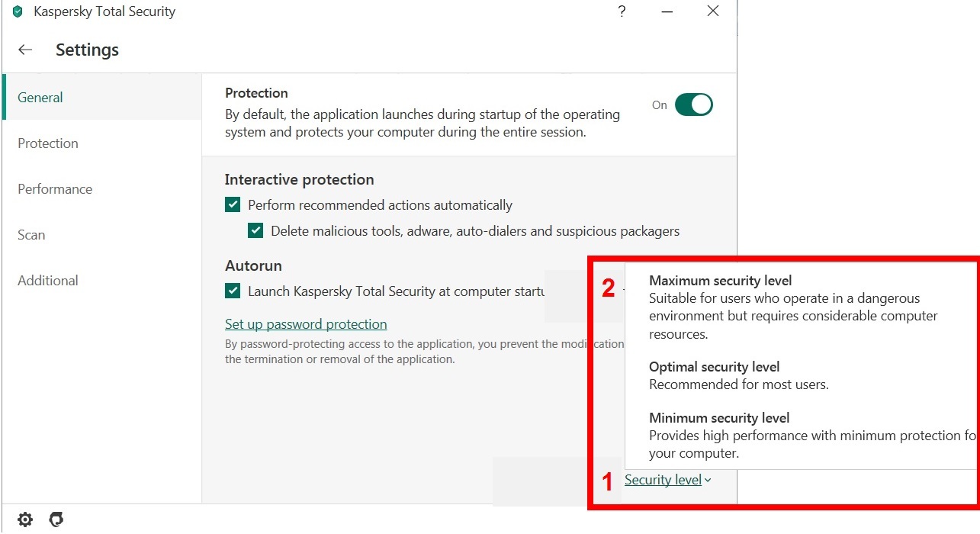The width and height of the screenshot is (980, 534).
Task: Go to the Performance settings tab
Action: (x=55, y=189)
